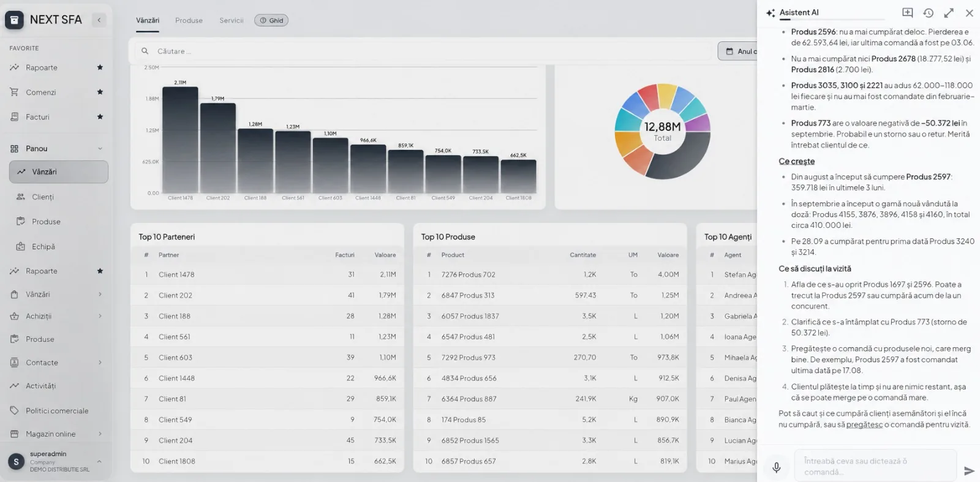Select Vânzări under Panou
The image size is (980, 482).
[x=59, y=171]
